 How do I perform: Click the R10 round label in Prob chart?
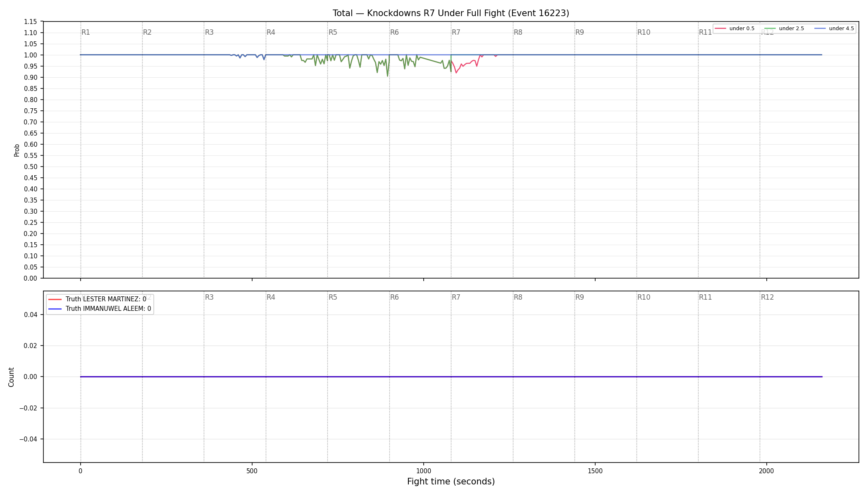point(644,32)
